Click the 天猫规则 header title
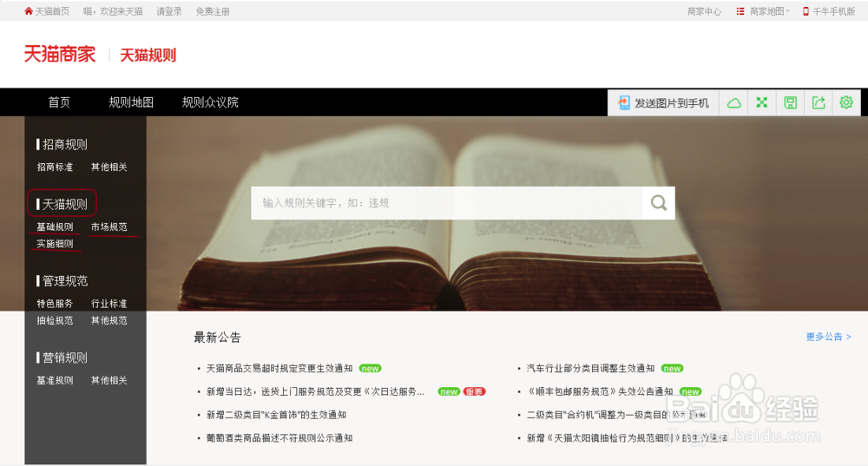Image resolution: width=868 pixels, height=466 pixels. tap(148, 55)
